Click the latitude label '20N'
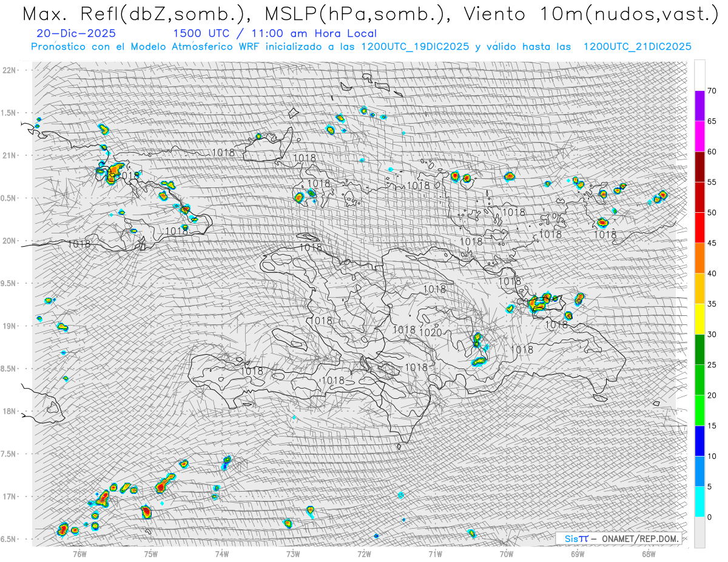 (x=10, y=241)
